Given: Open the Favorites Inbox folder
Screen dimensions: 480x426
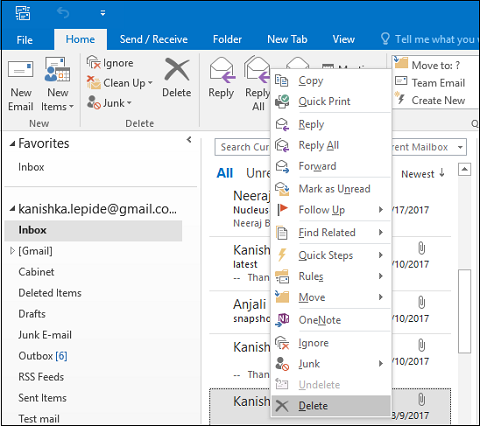Looking at the screenshot, I should point(31,167).
